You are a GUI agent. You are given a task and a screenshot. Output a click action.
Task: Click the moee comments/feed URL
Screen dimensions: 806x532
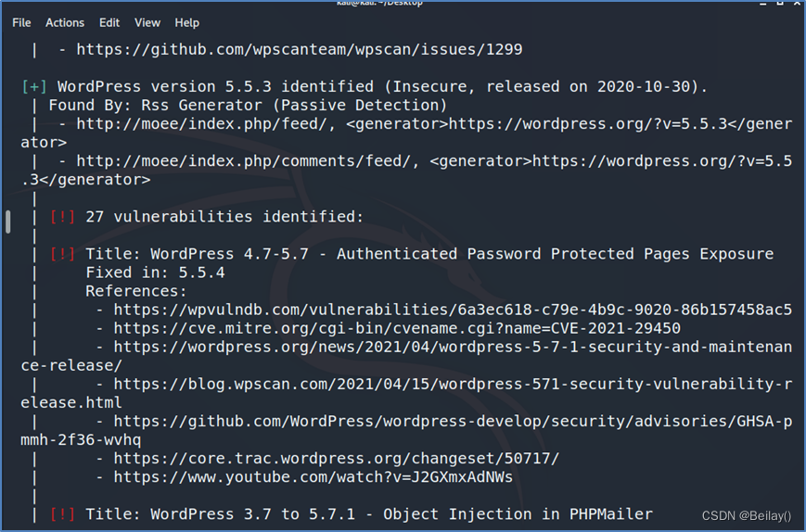pos(244,160)
